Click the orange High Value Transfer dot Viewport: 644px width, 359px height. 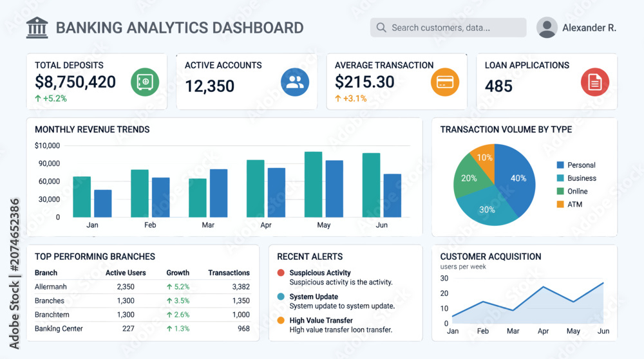pos(281,320)
